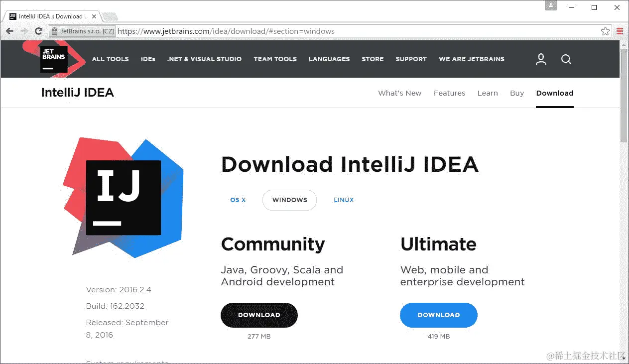Go back with browser back arrow

coord(9,31)
